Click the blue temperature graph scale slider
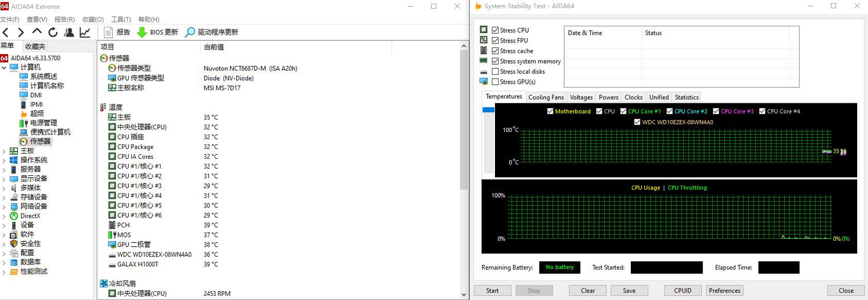 pyautogui.click(x=488, y=110)
